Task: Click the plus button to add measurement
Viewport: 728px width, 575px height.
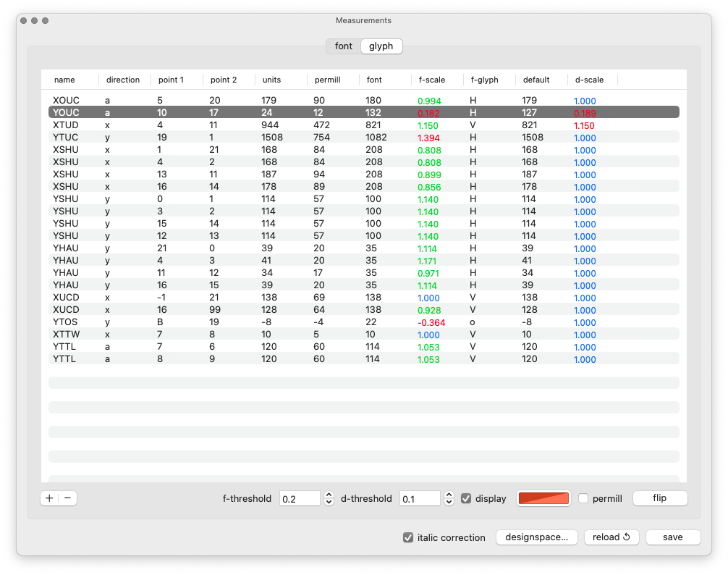Action: coord(49,498)
